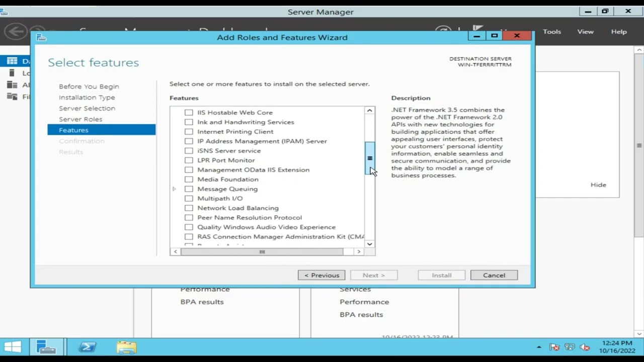Click Server Manager main vertical scrollbar thumb
The width and height of the screenshot is (644, 362).
(639, 145)
